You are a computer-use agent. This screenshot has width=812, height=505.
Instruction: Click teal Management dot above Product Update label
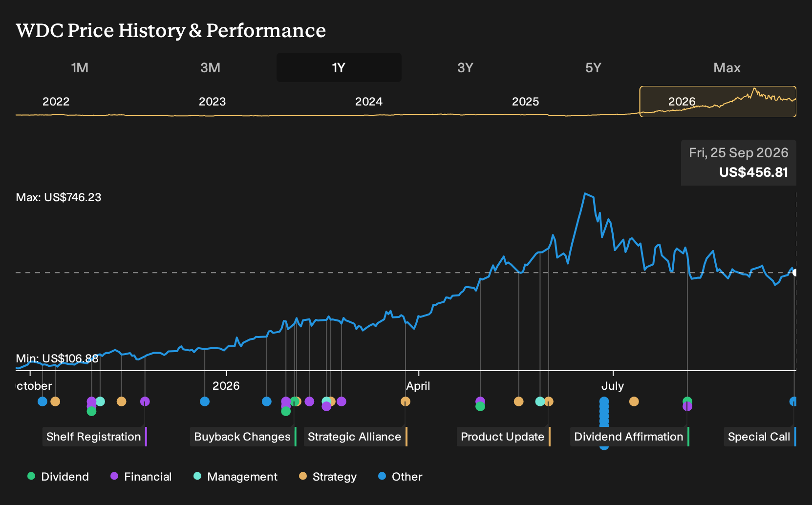coord(540,401)
